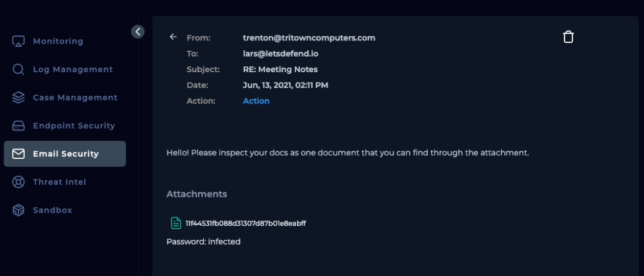644x276 pixels.
Task: Open attachment 11f44531fb088d31307d87b01e8eabff
Action: point(245,223)
